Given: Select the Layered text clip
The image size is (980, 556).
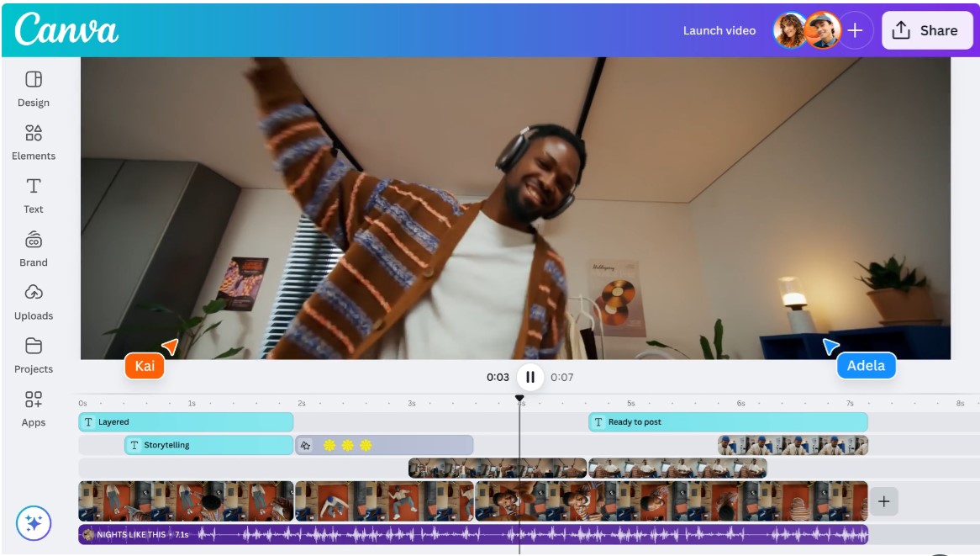Looking at the screenshot, I should pyautogui.click(x=186, y=422).
